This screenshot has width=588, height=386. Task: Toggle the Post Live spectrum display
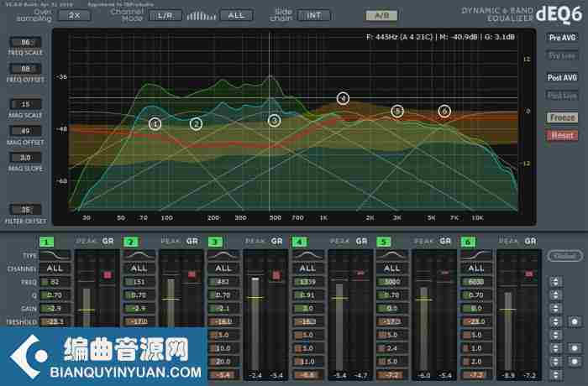coord(562,96)
